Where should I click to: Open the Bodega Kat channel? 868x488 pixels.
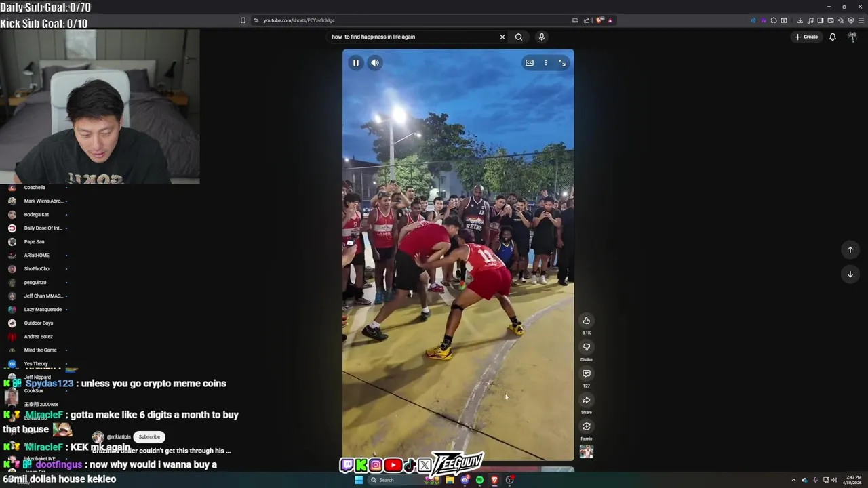37,215
